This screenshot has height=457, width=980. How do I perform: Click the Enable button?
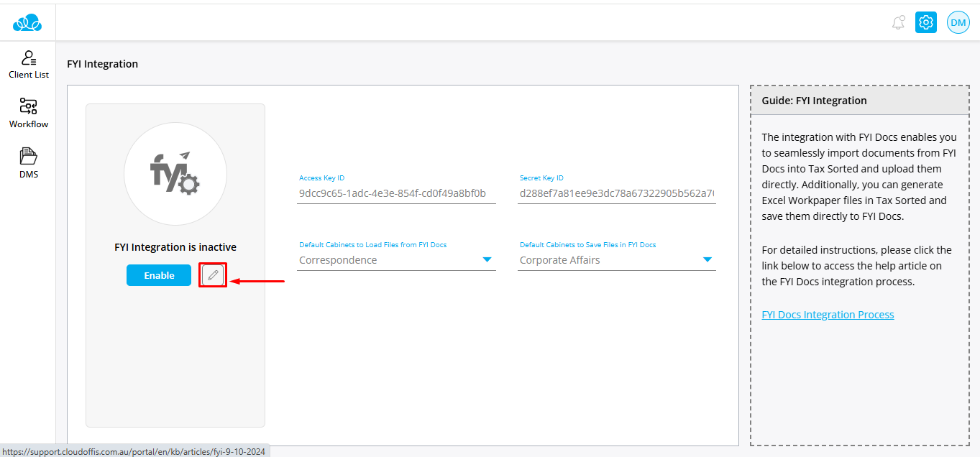(159, 275)
